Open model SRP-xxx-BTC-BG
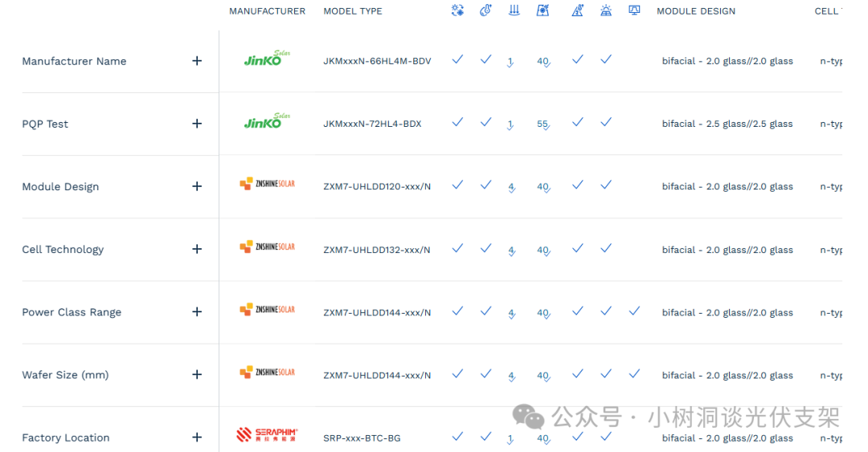This screenshot has height=452, width=868. click(x=362, y=438)
